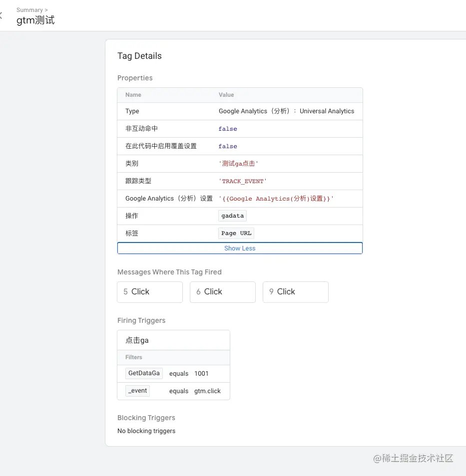This screenshot has height=476, width=466.
Task: Open the Summary breadcrumb link
Action: [29, 10]
